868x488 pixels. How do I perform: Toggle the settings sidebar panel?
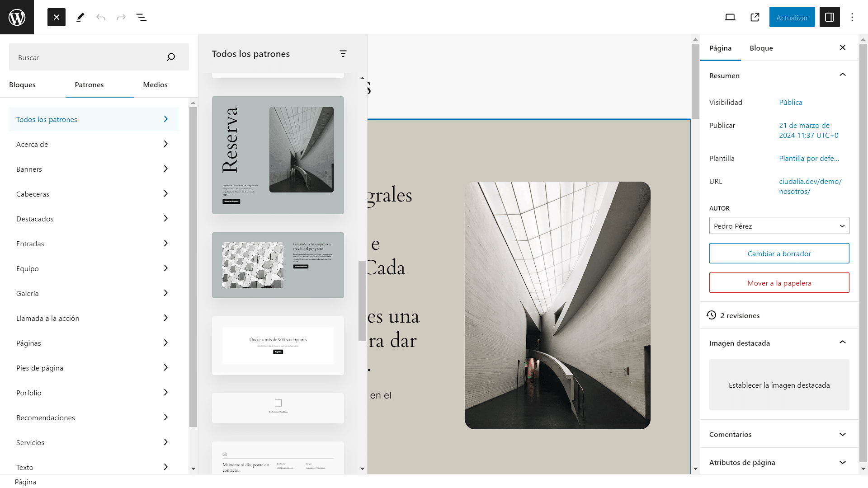point(830,17)
